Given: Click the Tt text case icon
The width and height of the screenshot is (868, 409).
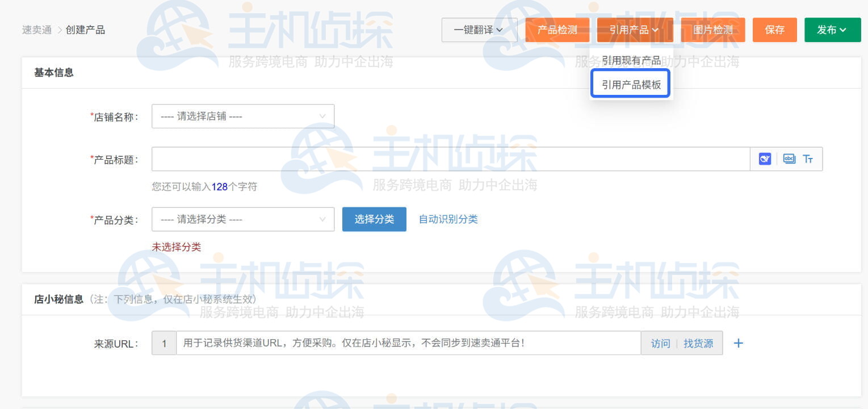Looking at the screenshot, I should (808, 159).
